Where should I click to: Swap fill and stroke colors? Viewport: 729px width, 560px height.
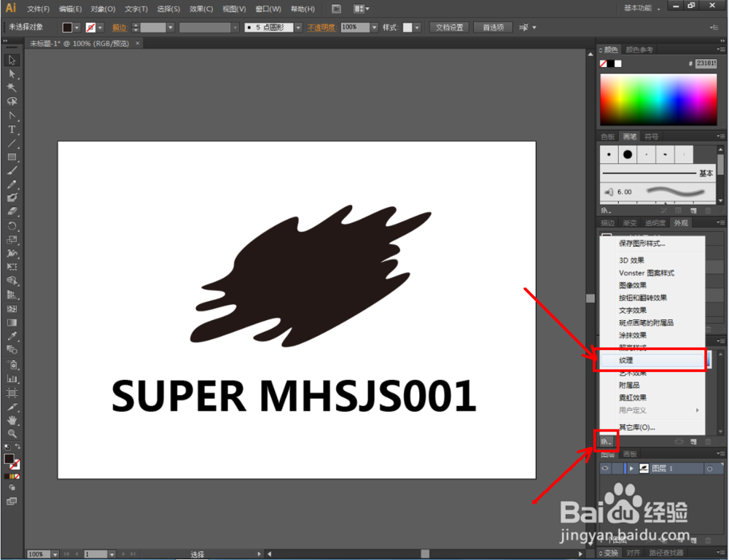17,446
